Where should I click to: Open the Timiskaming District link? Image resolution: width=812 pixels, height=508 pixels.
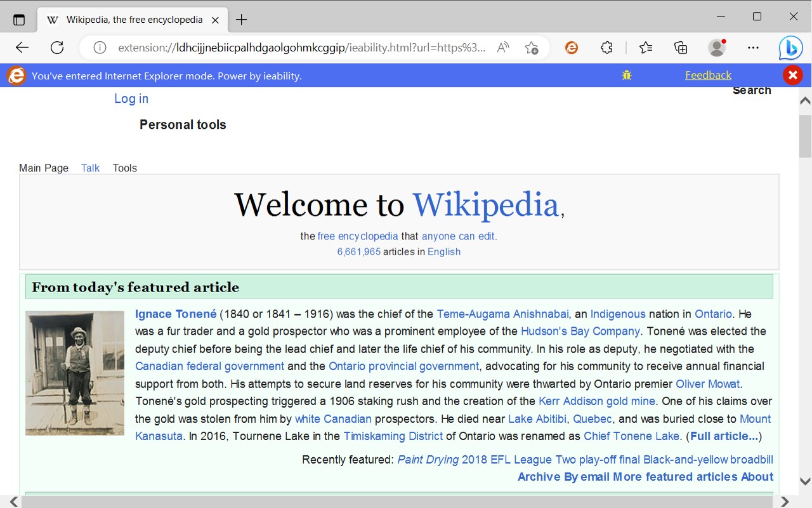pos(393,436)
